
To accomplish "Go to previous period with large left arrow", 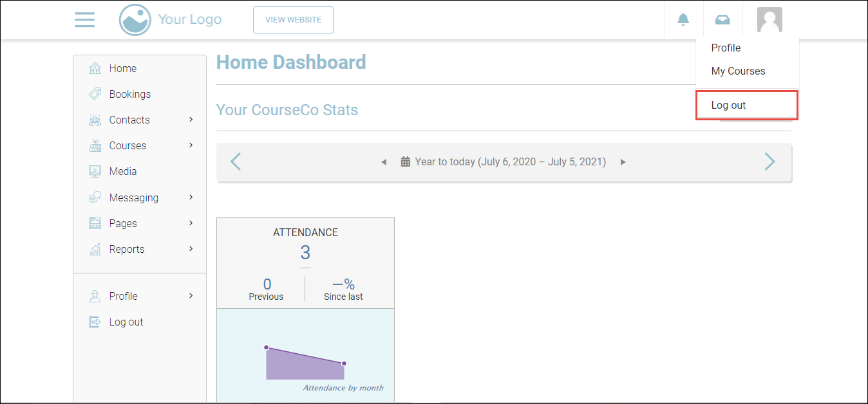I will coord(236,161).
